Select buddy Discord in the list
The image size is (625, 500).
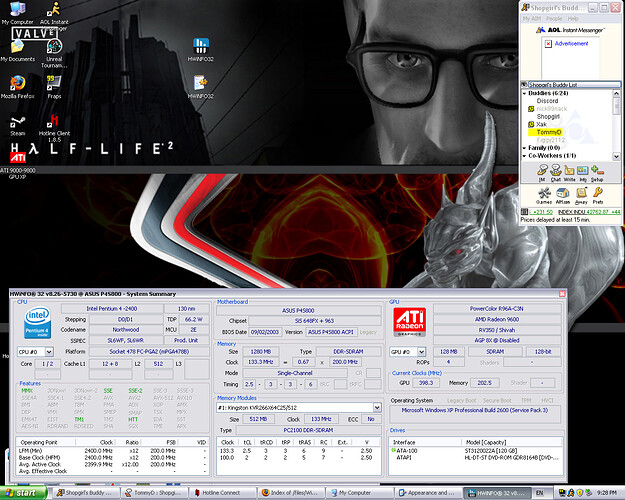pos(547,101)
